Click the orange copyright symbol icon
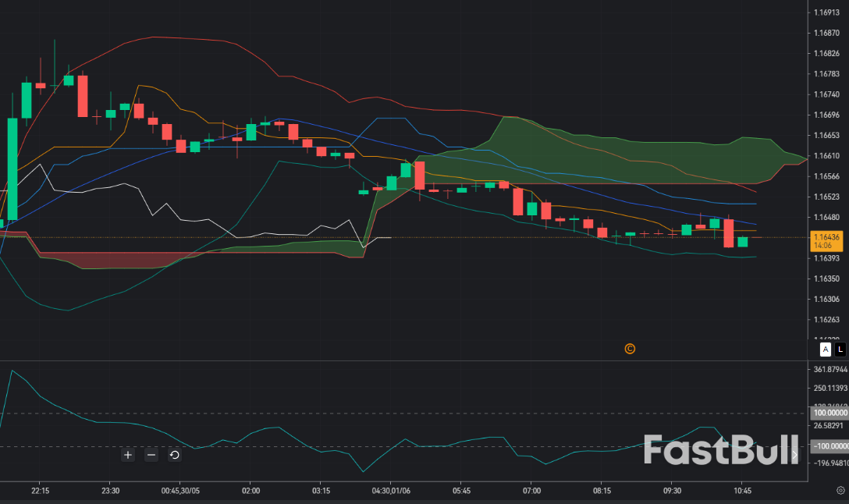This screenshot has height=504, width=849. tap(630, 349)
